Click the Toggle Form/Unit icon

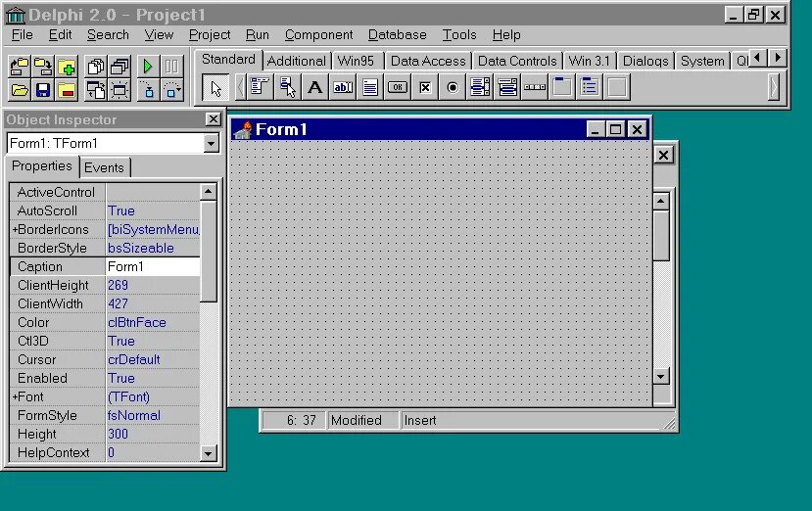tap(96, 90)
